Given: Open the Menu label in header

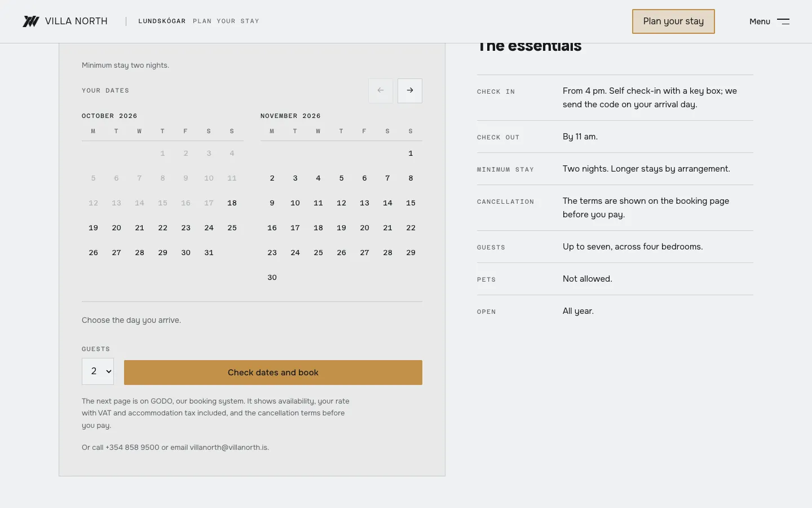Looking at the screenshot, I should point(760,21).
